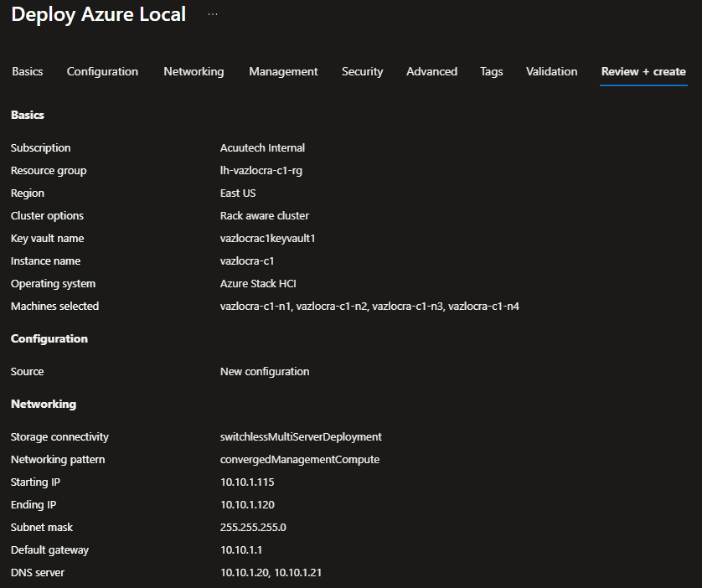Click the Rack aware cluster option value
This screenshot has width=702, height=588.
[x=265, y=215]
